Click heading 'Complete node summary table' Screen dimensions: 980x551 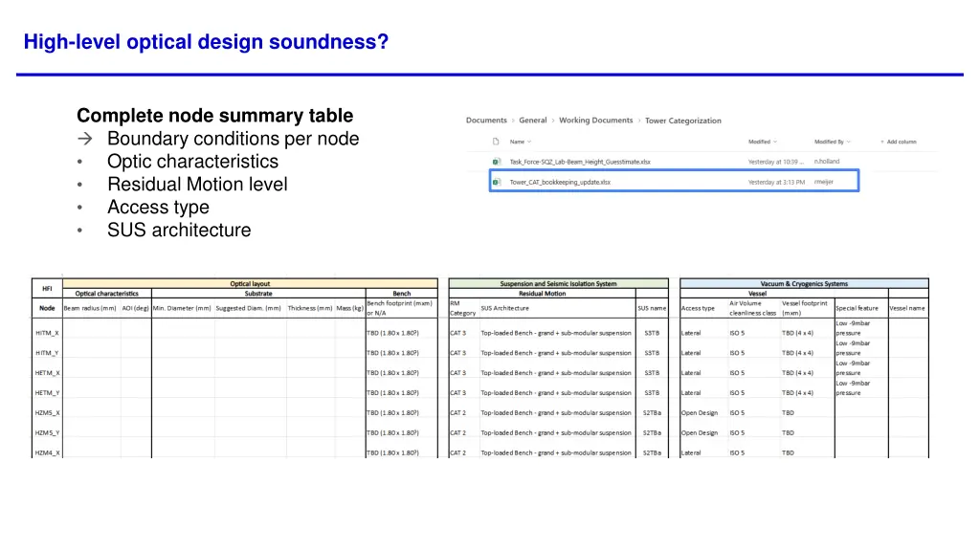[x=215, y=116]
